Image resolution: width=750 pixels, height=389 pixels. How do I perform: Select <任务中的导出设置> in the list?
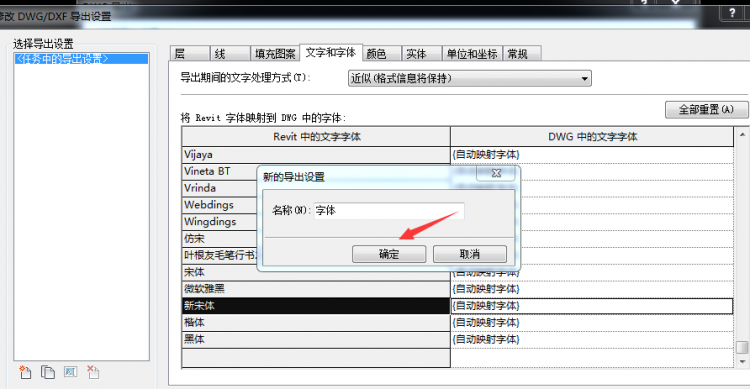point(81,59)
